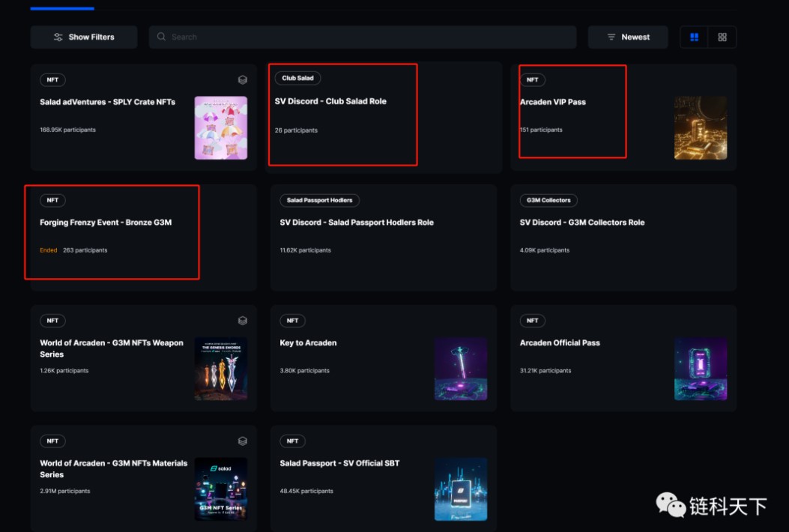Click the blue active tab indicator at top
This screenshot has width=789, height=532.
tap(62, 8)
